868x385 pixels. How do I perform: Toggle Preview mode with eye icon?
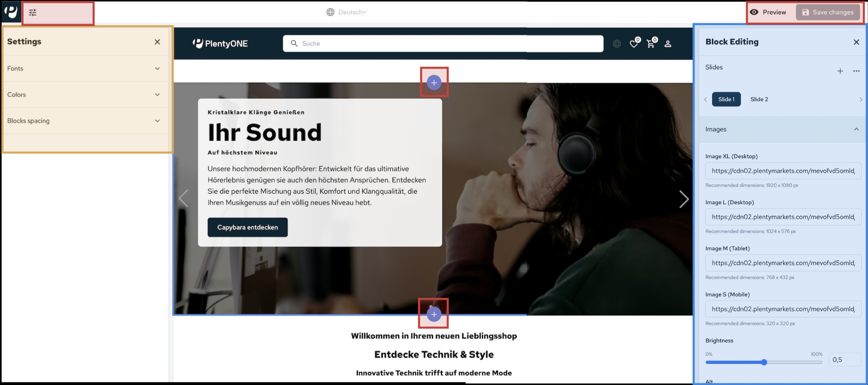pos(768,12)
